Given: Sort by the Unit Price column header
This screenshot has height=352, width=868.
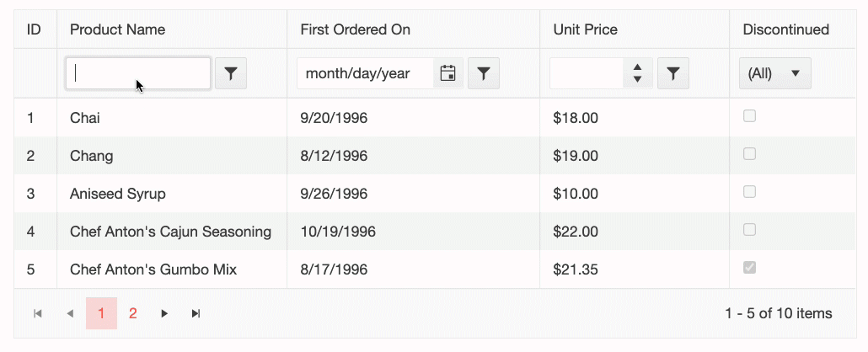Looking at the screenshot, I should coord(586,29).
